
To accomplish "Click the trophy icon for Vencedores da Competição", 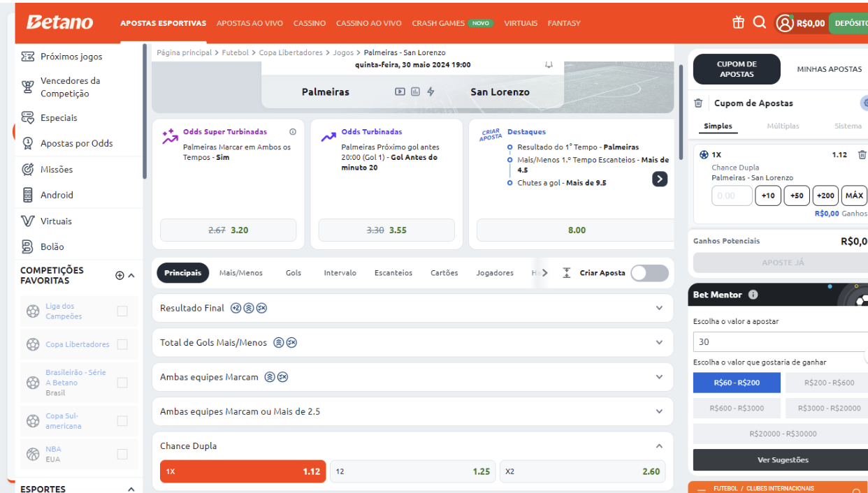I will point(28,87).
